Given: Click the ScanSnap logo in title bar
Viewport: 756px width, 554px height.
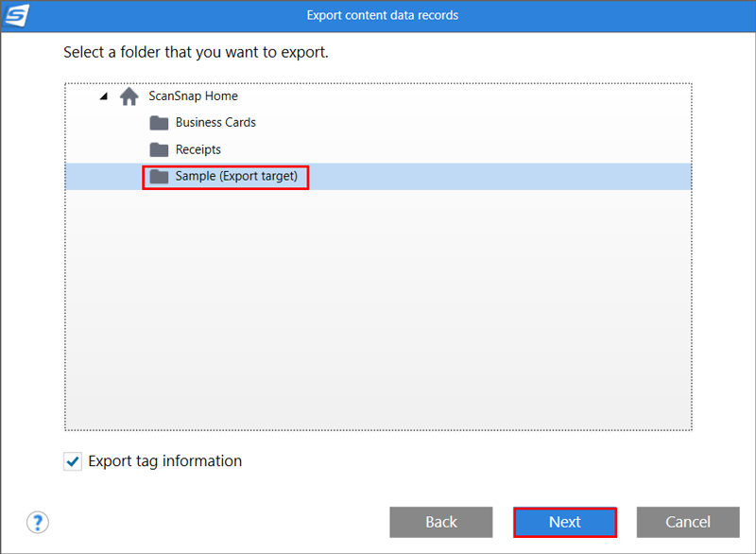Looking at the screenshot, I should click(16, 15).
